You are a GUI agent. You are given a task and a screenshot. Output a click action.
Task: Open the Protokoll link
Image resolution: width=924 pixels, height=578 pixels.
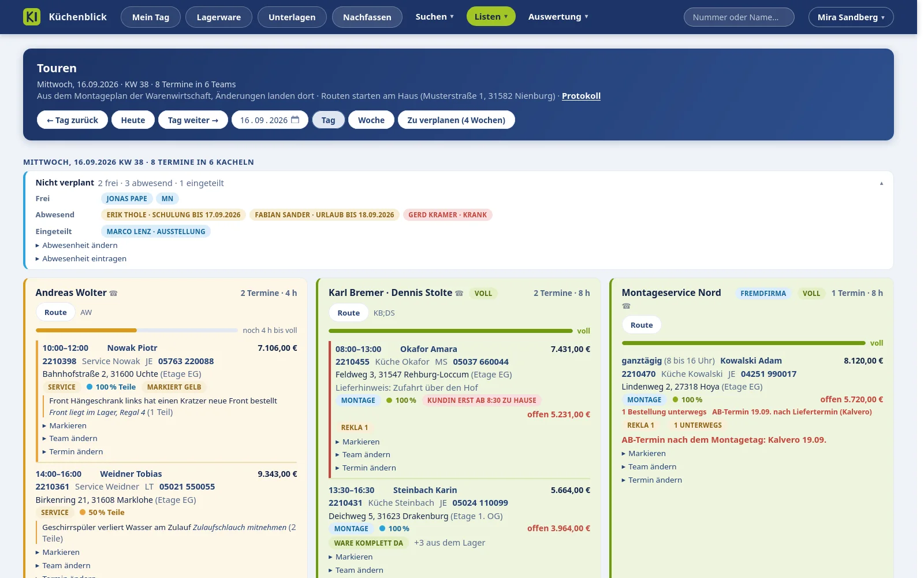tap(581, 96)
